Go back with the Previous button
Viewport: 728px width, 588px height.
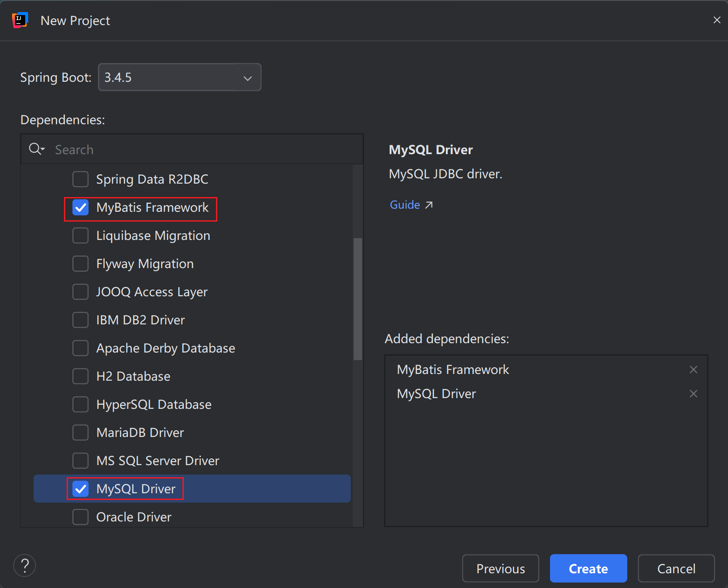click(x=500, y=568)
